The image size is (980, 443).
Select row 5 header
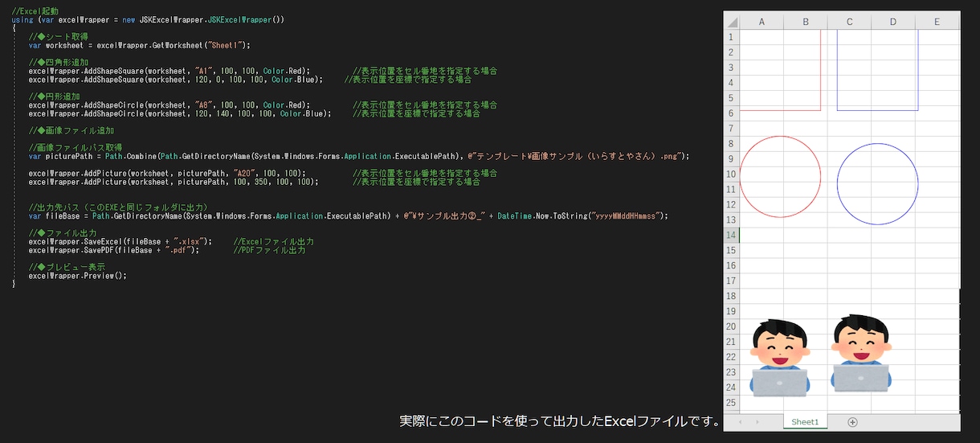point(731,98)
